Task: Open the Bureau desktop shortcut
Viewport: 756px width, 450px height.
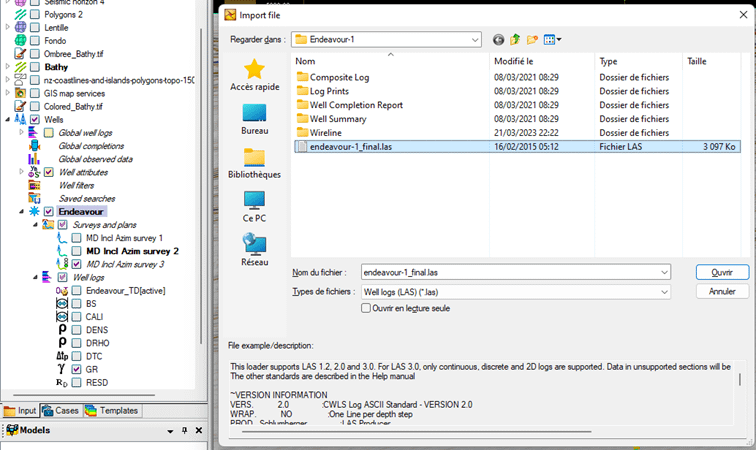Action: click(x=254, y=118)
